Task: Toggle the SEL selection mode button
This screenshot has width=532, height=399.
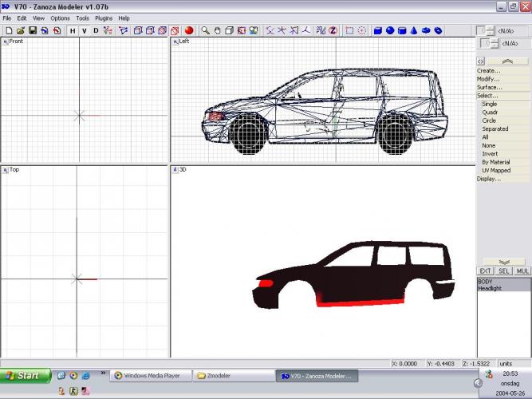Action: tap(504, 271)
